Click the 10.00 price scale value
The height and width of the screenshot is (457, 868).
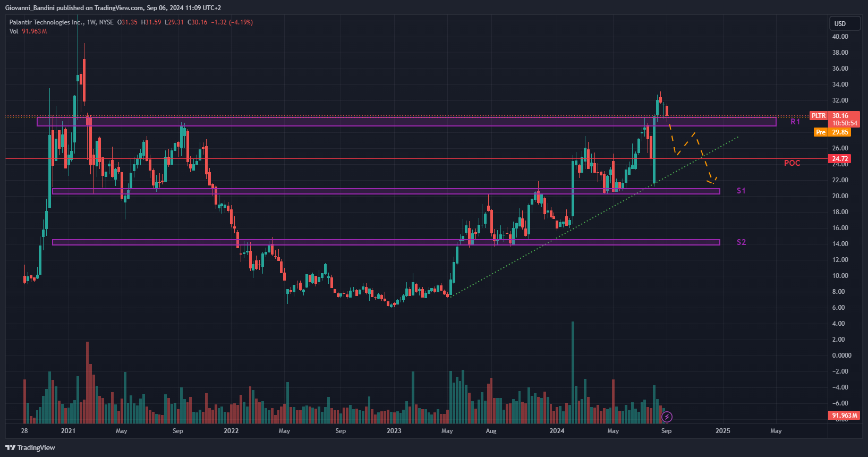point(840,276)
